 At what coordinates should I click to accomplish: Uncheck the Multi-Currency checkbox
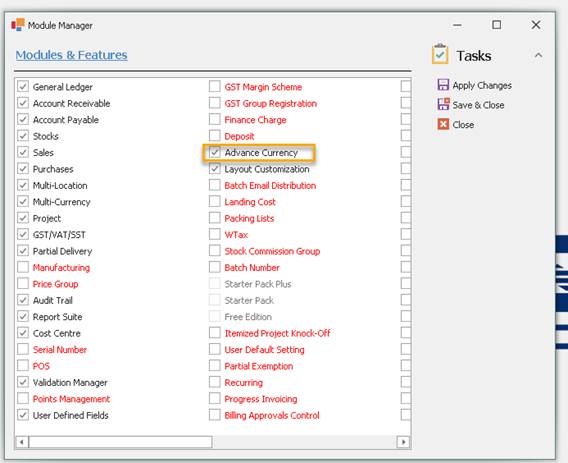click(x=23, y=201)
